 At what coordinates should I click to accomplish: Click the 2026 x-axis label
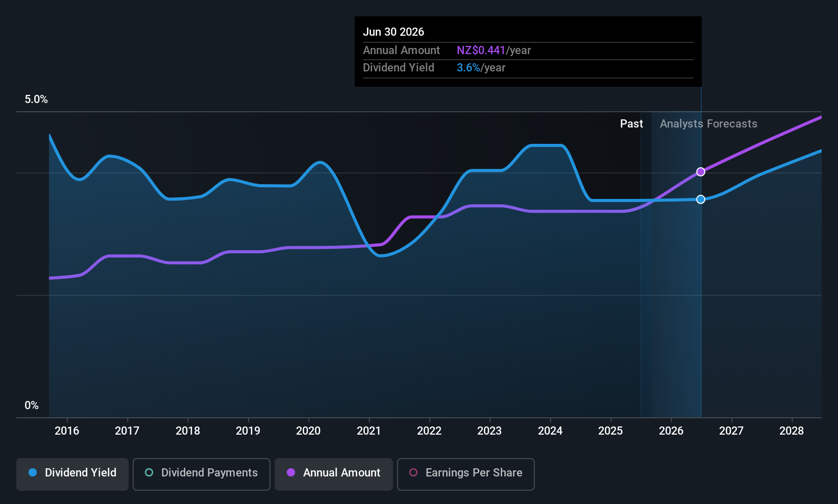pos(671,431)
